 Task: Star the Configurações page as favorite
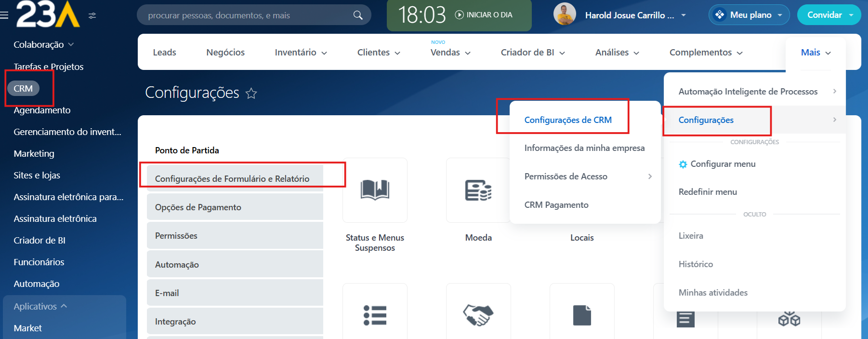point(251,93)
